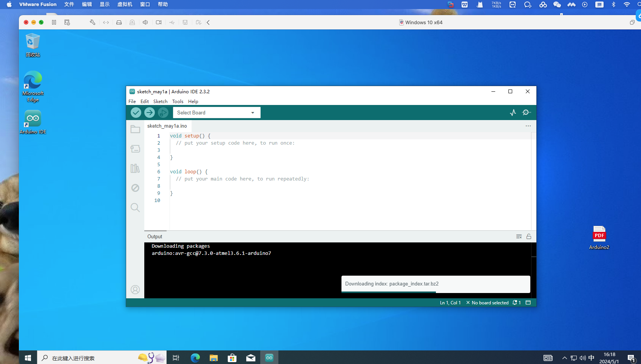641x364 pixels.
Task: Open the editor tab options (three dots)
Action: (x=528, y=126)
